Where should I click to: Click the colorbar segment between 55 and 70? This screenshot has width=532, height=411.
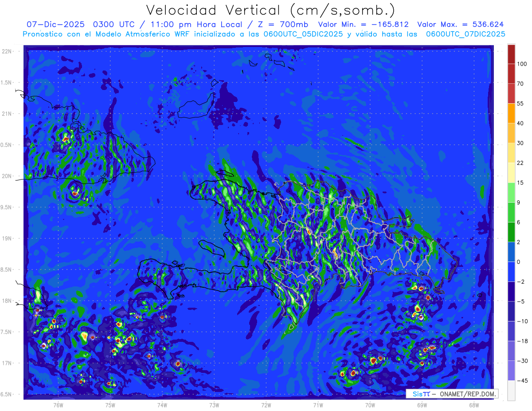pos(511,94)
